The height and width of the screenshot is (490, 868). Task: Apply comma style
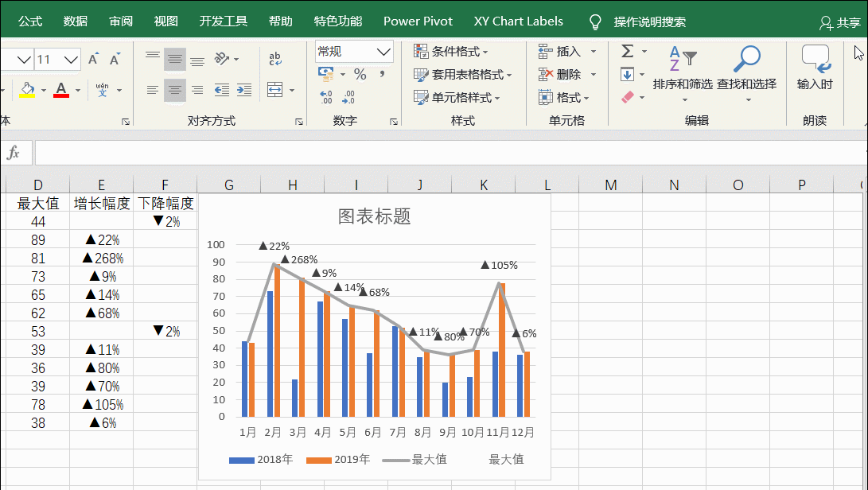[x=382, y=74]
